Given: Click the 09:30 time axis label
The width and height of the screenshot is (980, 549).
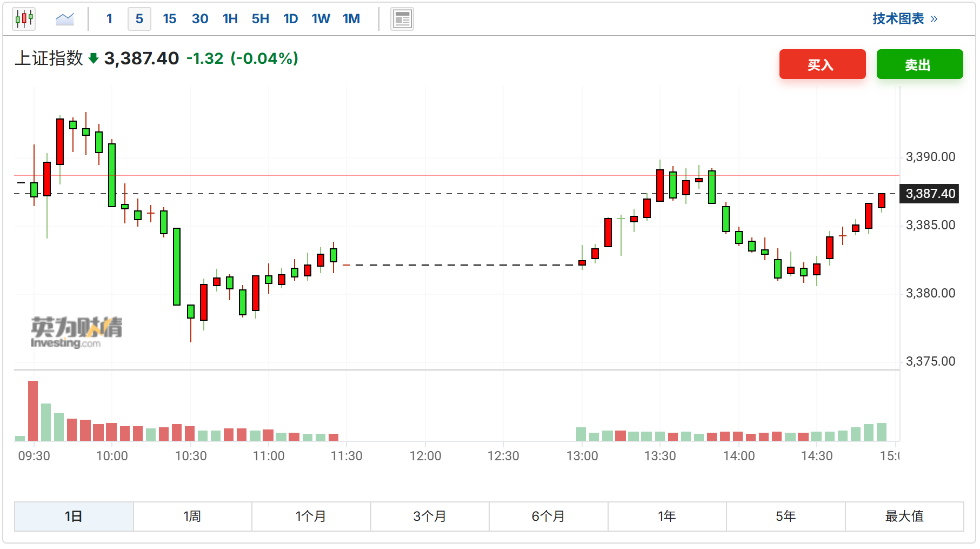Looking at the screenshot, I should click(34, 456).
